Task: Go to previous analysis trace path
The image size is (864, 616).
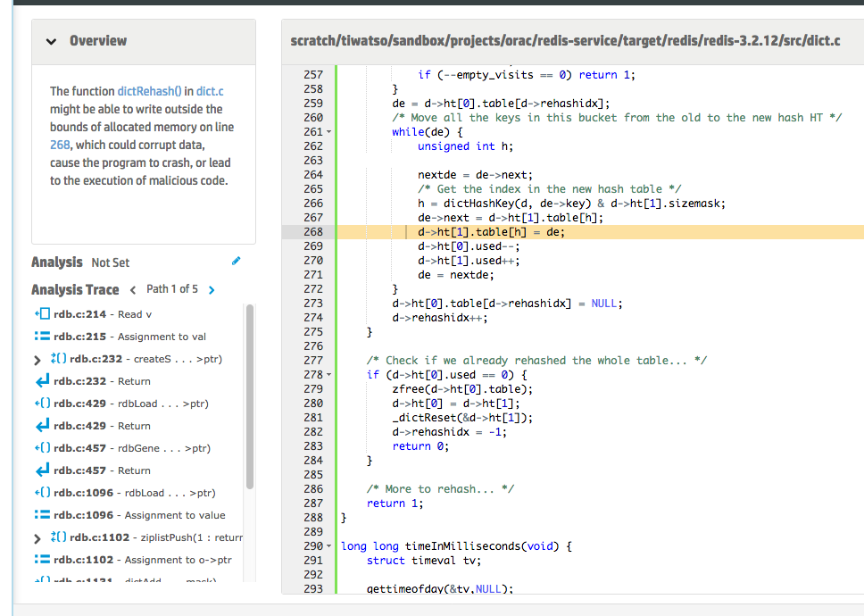Action: pyautogui.click(x=133, y=289)
